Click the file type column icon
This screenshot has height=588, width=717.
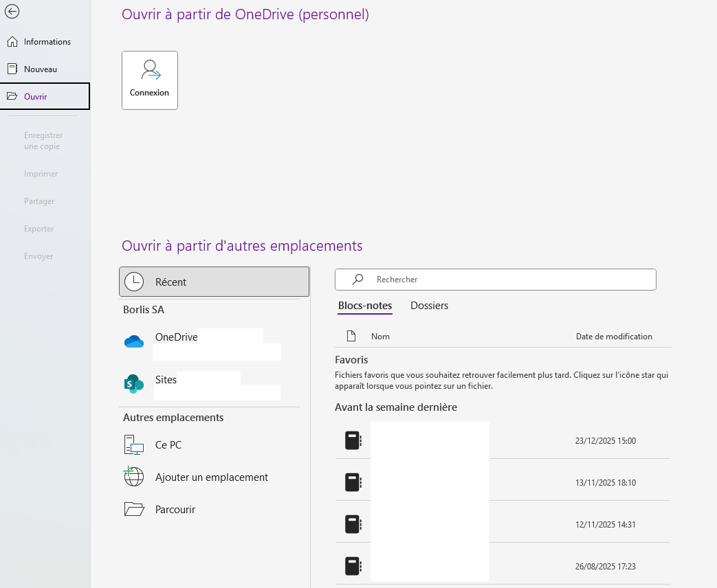351,337
